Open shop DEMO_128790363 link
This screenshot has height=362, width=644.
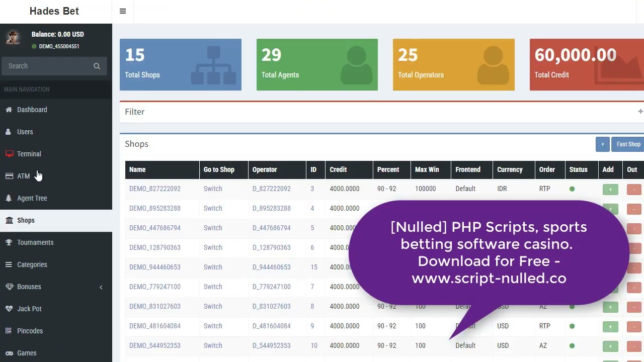click(x=155, y=247)
